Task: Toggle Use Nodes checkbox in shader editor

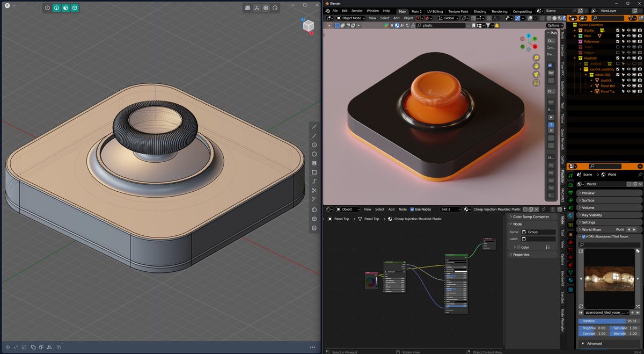Action: click(412, 209)
